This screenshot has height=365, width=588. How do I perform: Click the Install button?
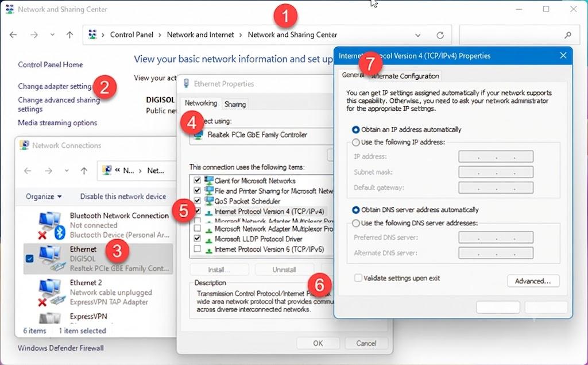[x=219, y=270]
